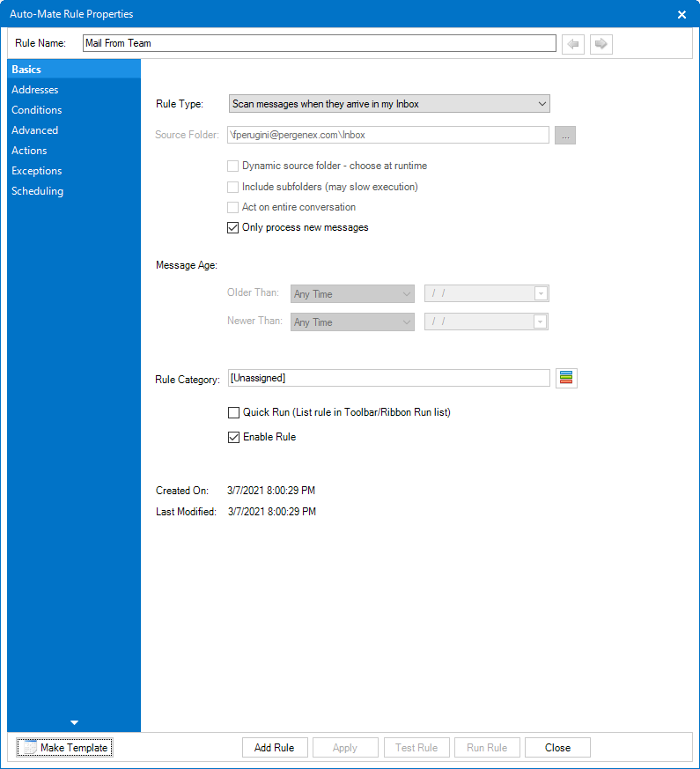
Task: Toggle Only process new messages checkbox
Action: click(x=233, y=227)
